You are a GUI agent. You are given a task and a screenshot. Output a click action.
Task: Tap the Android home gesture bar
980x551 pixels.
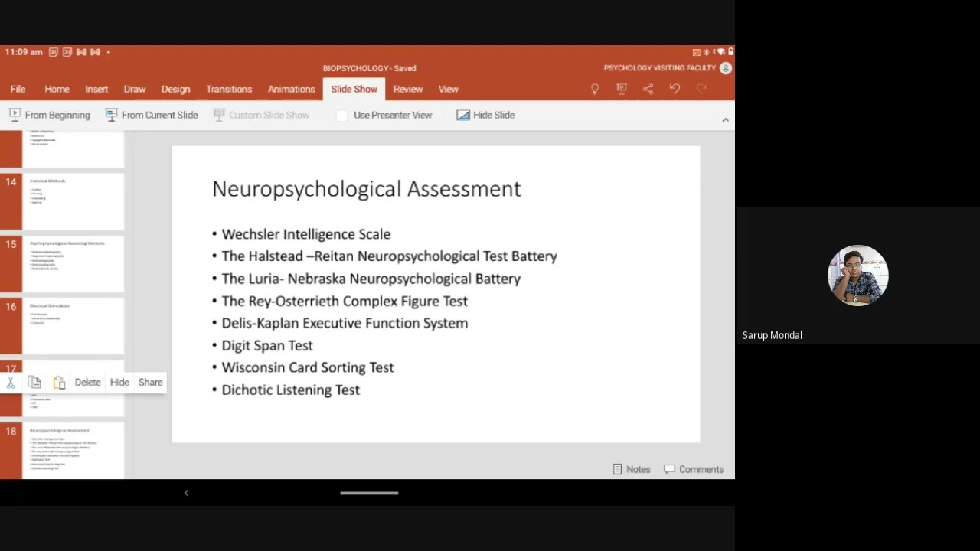pyautogui.click(x=369, y=493)
